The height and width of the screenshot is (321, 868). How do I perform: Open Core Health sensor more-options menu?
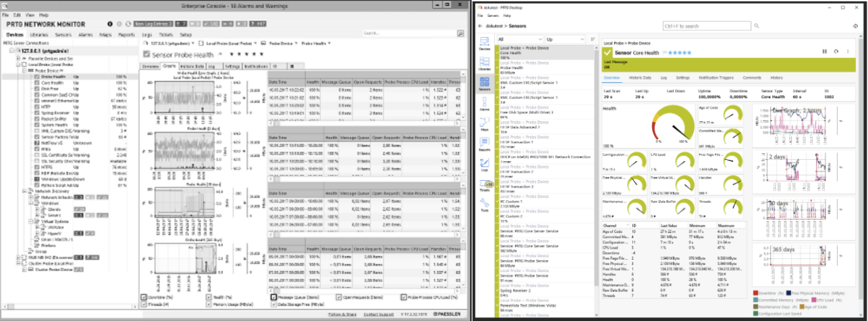click(x=848, y=51)
